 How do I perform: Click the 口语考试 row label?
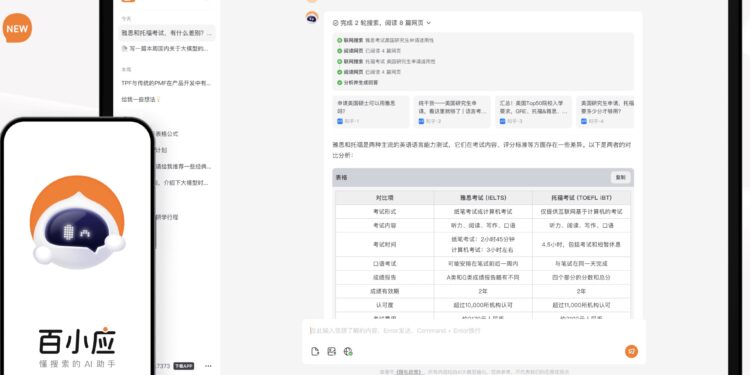tap(385, 264)
